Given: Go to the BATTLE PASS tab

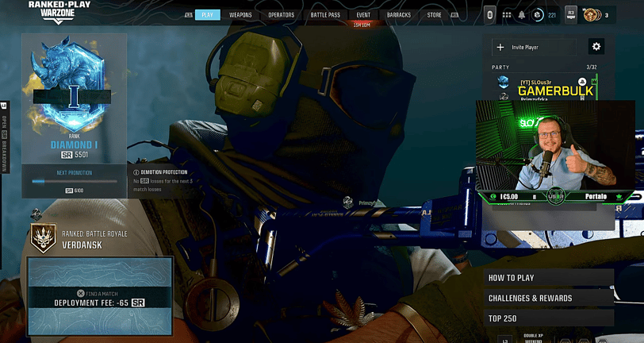Looking at the screenshot, I should pos(325,15).
